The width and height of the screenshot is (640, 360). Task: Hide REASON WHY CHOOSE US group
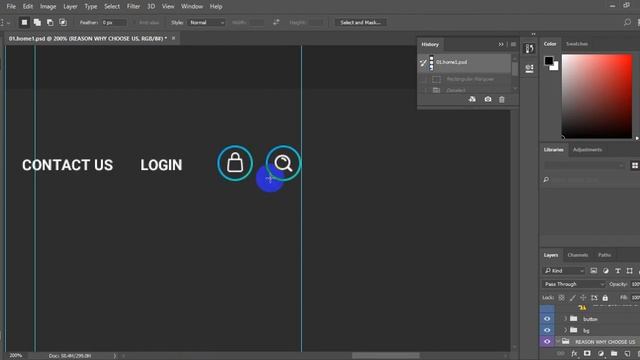547,342
